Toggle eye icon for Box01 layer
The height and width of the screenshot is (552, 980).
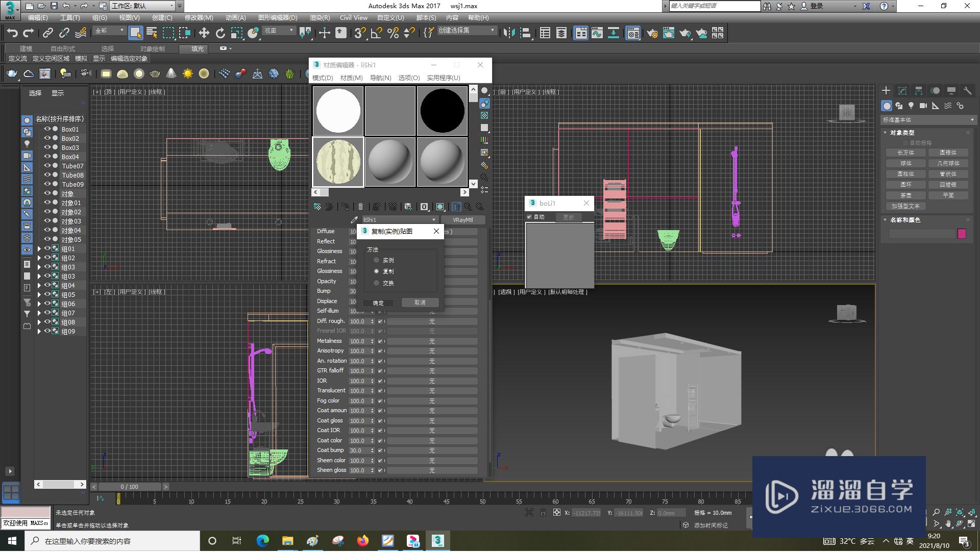click(x=46, y=129)
